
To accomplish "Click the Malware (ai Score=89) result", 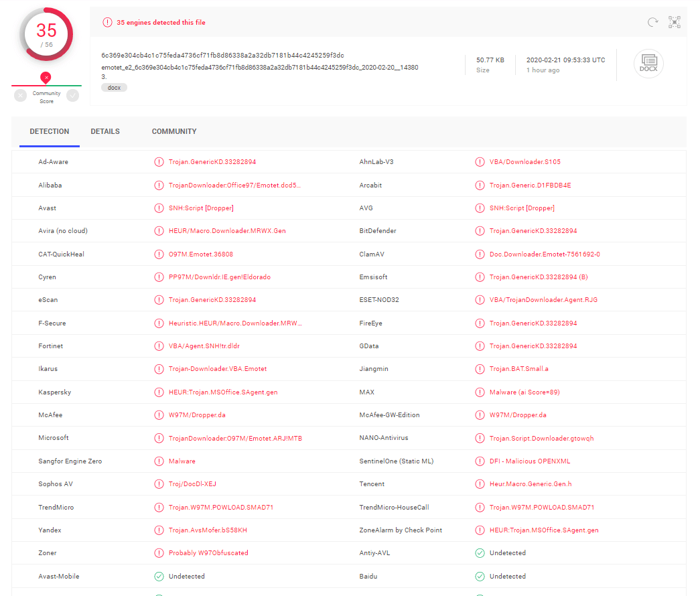I will tap(524, 392).
